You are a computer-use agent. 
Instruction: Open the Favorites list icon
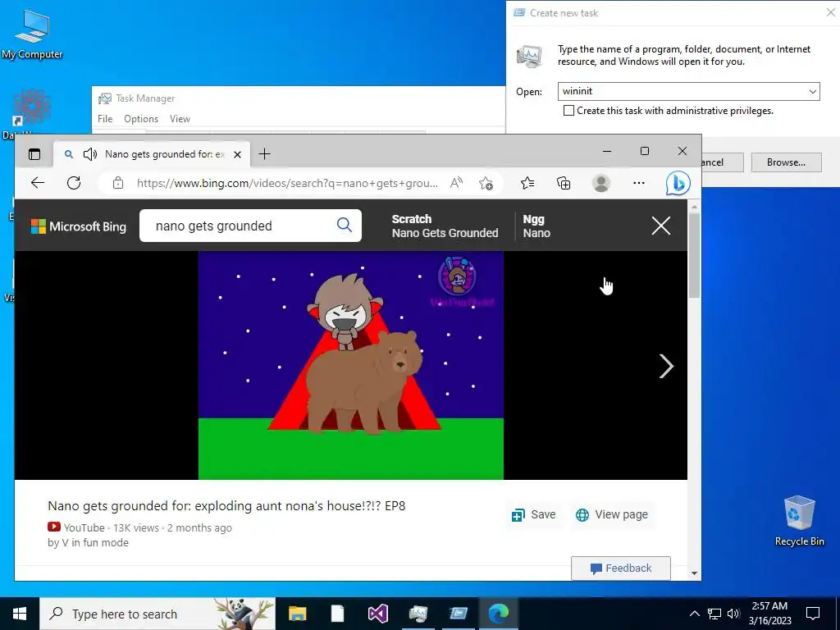pos(527,183)
